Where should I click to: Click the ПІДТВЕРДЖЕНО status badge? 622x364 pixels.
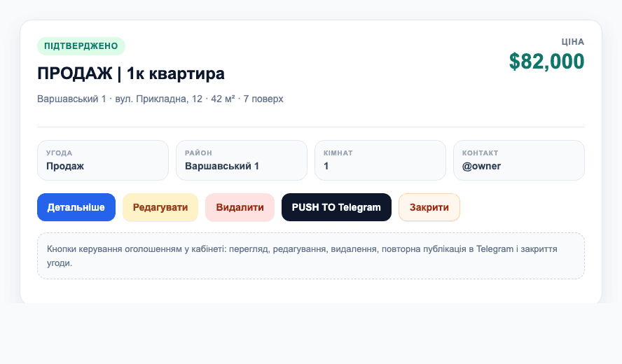click(81, 46)
